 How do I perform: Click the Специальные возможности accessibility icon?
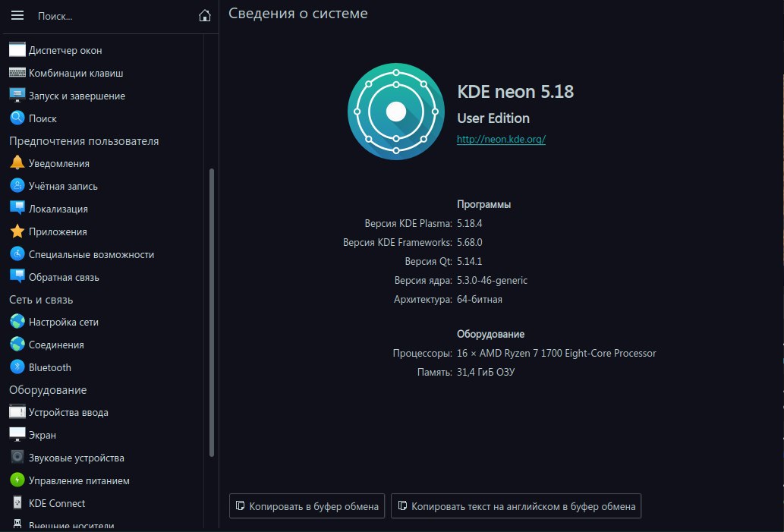(17, 254)
